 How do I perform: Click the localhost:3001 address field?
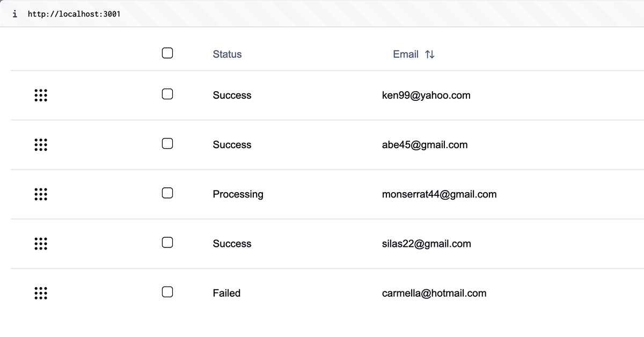click(x=74, y=14)
